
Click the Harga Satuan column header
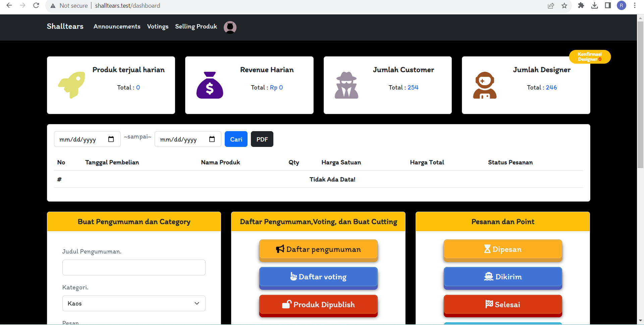(x=341, y=162)
